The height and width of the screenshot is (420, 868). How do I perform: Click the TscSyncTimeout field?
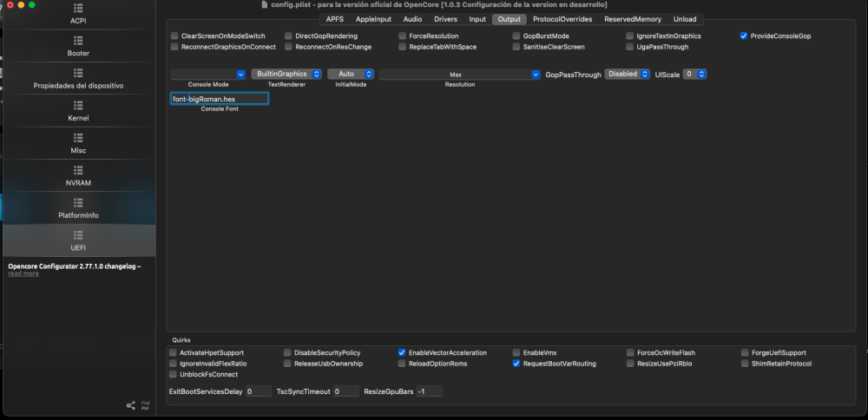346,391
